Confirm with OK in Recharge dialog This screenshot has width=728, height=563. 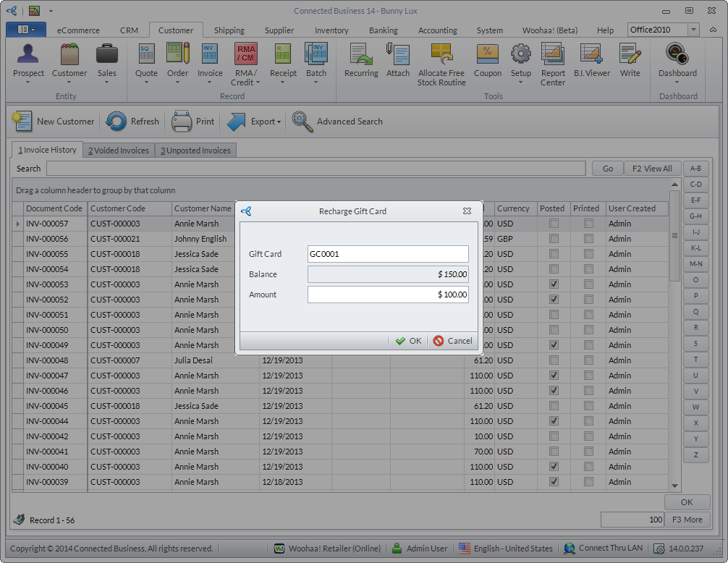click(x=408, y=341)
